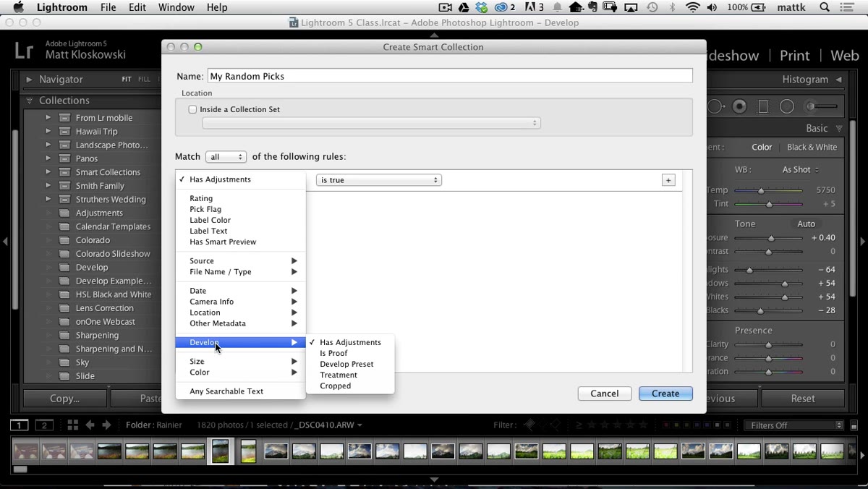Click the Create button
Screen dimensions: 868x489
[x=665, y=394]
